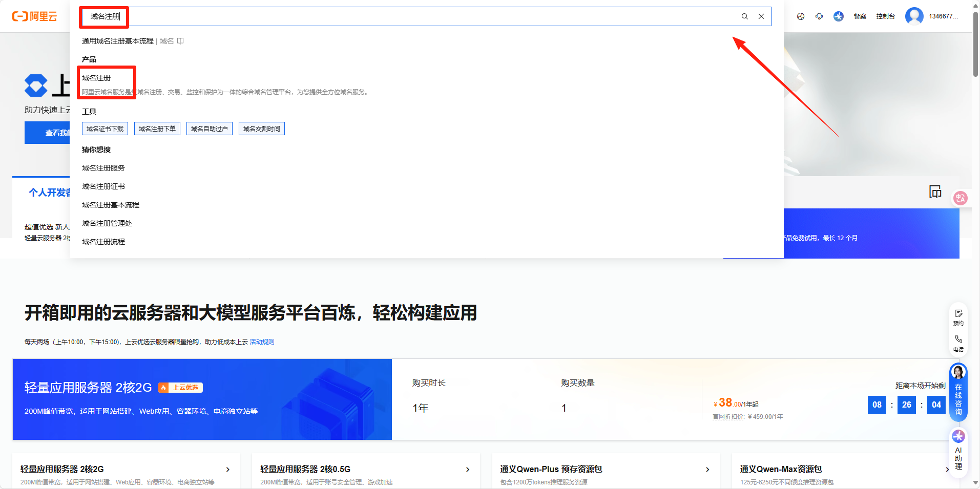Select suggestion 域名注册管理处
The height and width of the screenshot is (489, 980).
[107, 223]
